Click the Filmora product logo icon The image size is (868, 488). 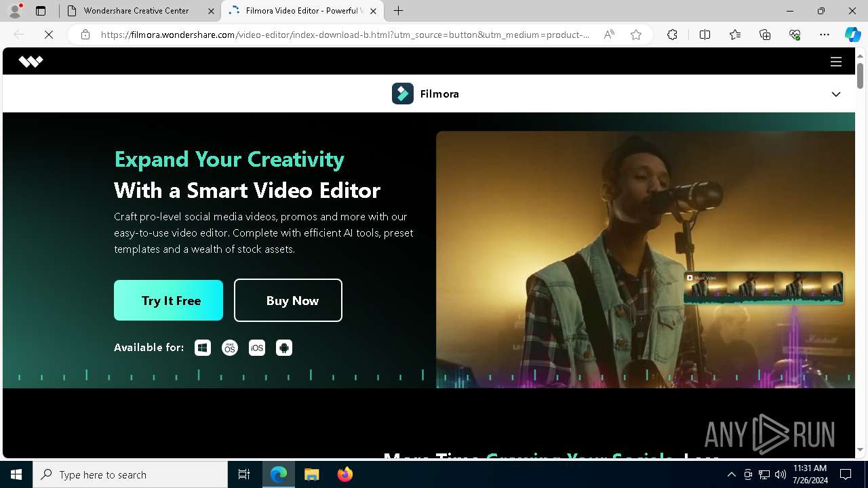tap(403, 94)
